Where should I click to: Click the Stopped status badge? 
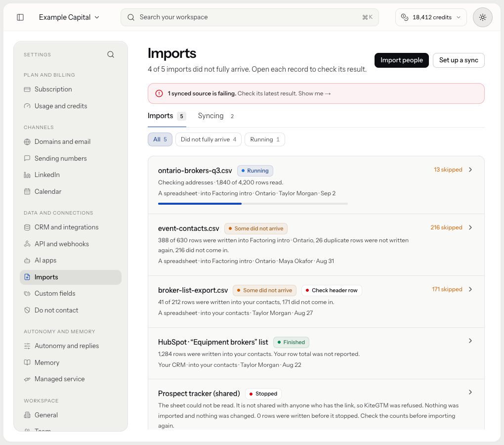(263, 394)
